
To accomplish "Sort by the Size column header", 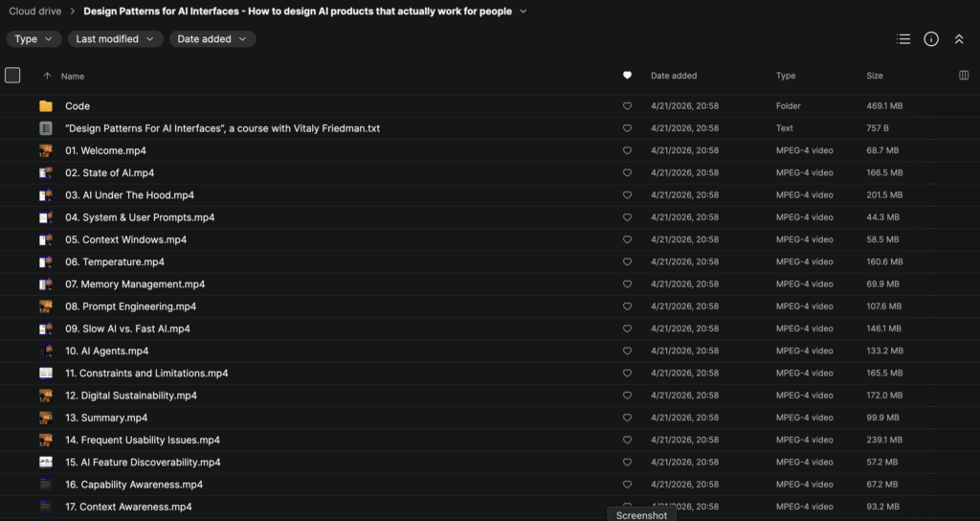I will 875,76.
